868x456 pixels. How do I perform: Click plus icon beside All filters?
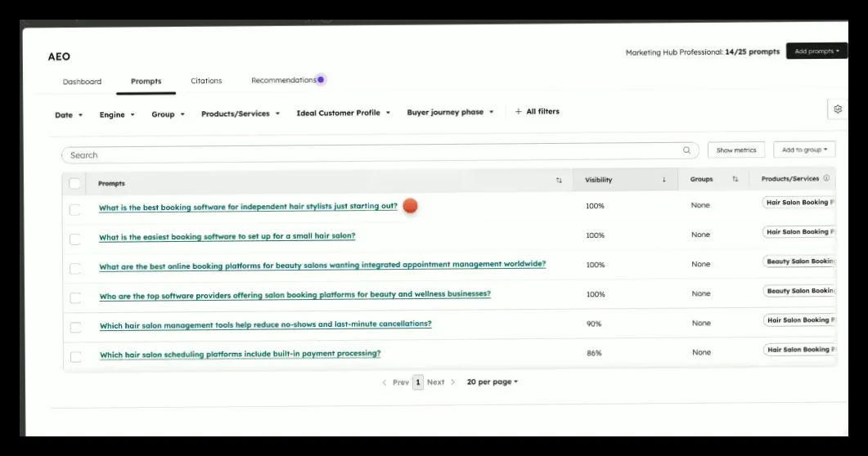518,112
